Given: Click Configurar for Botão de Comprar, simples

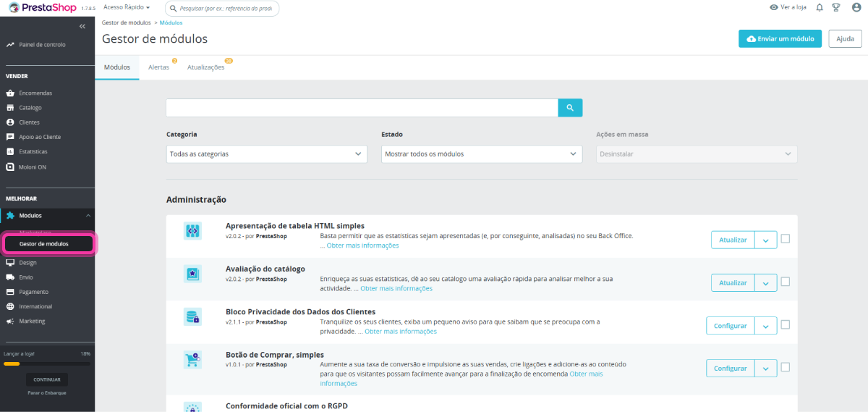Looking at the screenshot, I should [x=731, y=369].
